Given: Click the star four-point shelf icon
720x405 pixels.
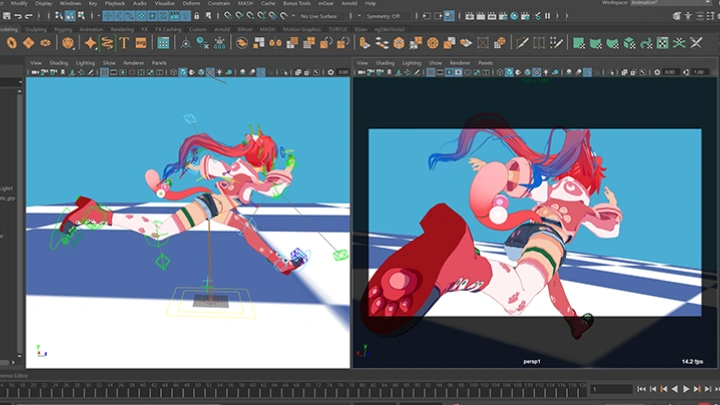Looking at the screenshot, I should coord(90,43).
